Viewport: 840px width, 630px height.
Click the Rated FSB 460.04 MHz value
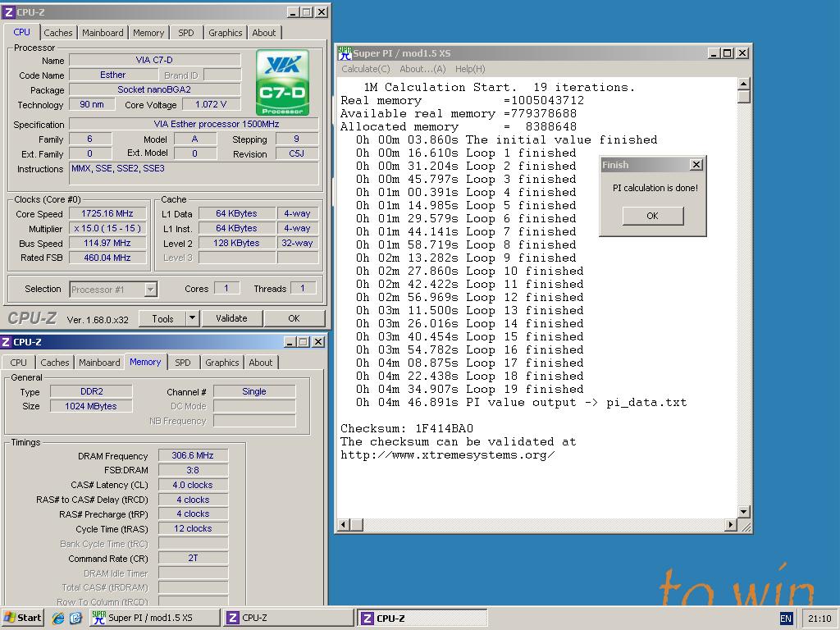[x=107, y=258]
